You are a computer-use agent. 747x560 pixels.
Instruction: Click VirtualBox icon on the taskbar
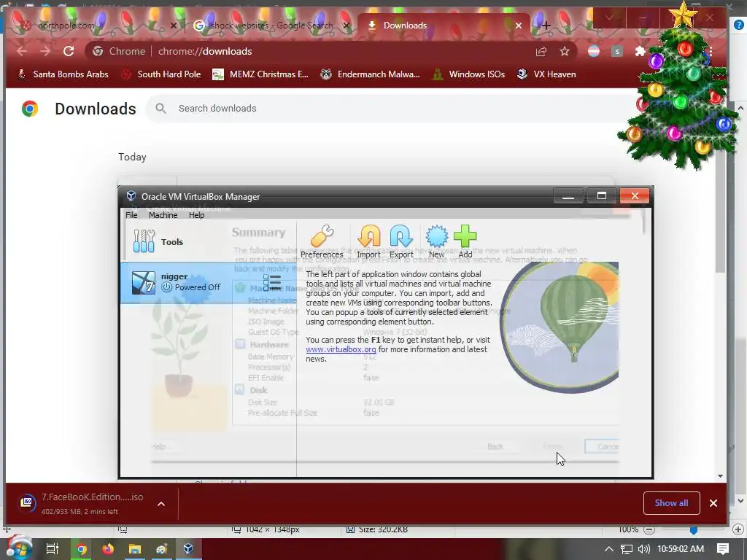coord(188,550)
